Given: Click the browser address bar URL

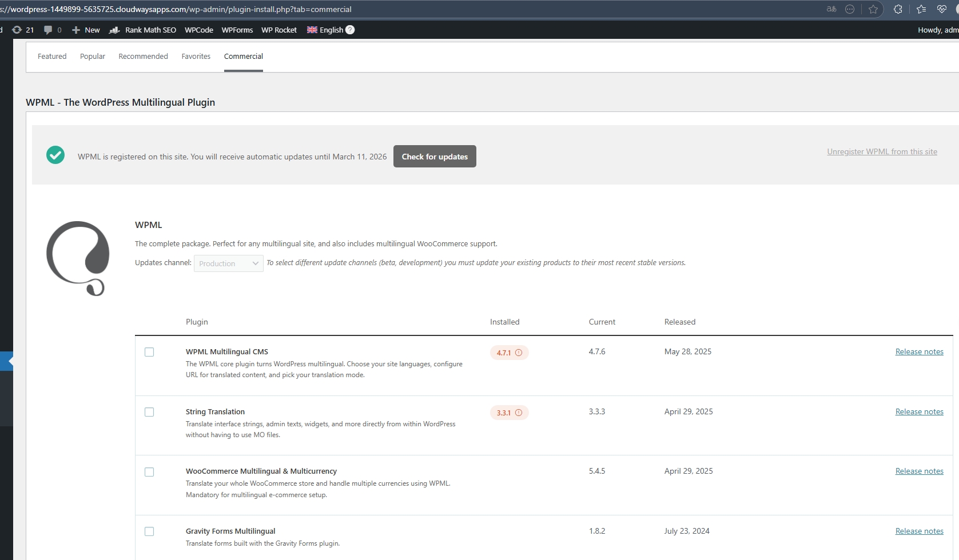Looking at the screenshot, I should 176,9.
